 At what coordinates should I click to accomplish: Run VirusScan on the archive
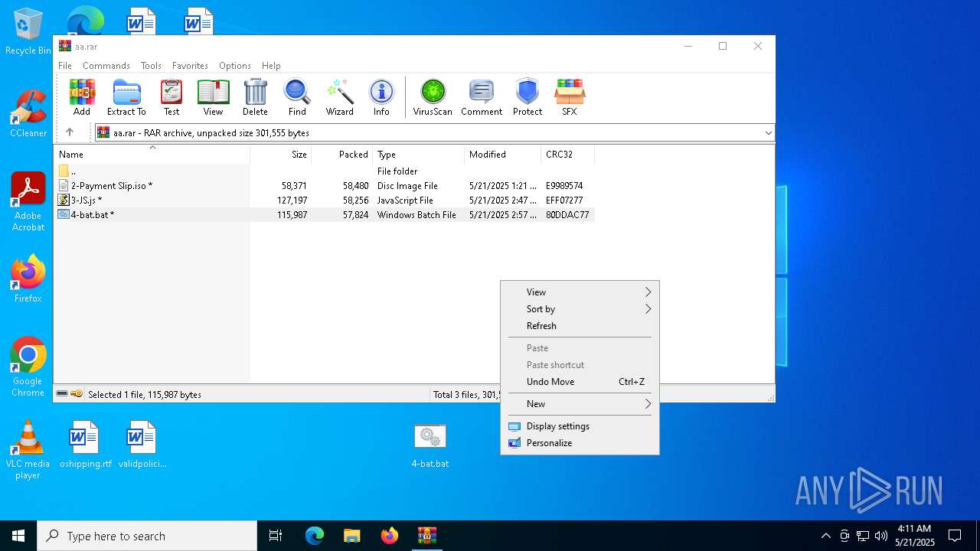[433, 97]
